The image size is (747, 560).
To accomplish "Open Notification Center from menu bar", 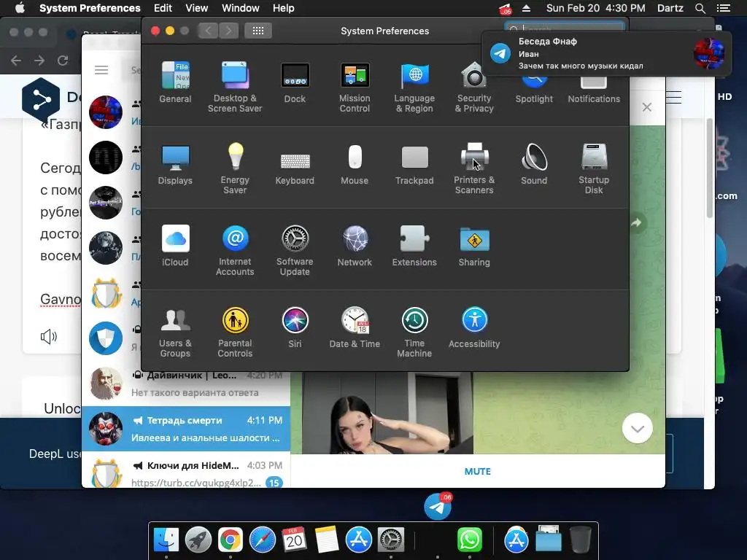I will pyautogui.click(x=723, y=8).
